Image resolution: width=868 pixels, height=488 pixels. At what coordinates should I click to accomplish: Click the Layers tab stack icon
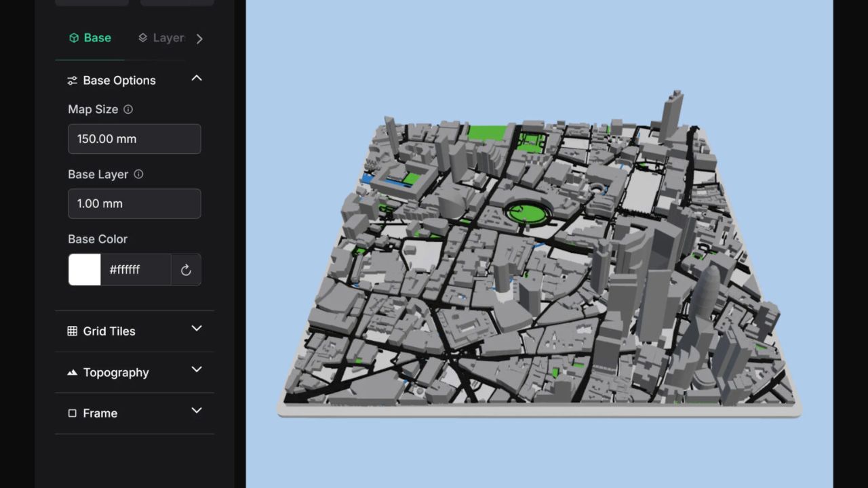(x=142, y=38)
